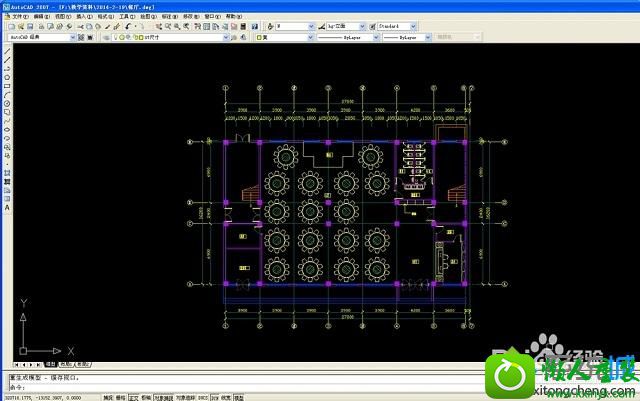Click the Publish icon
Viewport: 640px width, 401px height.
(x=59, y=27)
